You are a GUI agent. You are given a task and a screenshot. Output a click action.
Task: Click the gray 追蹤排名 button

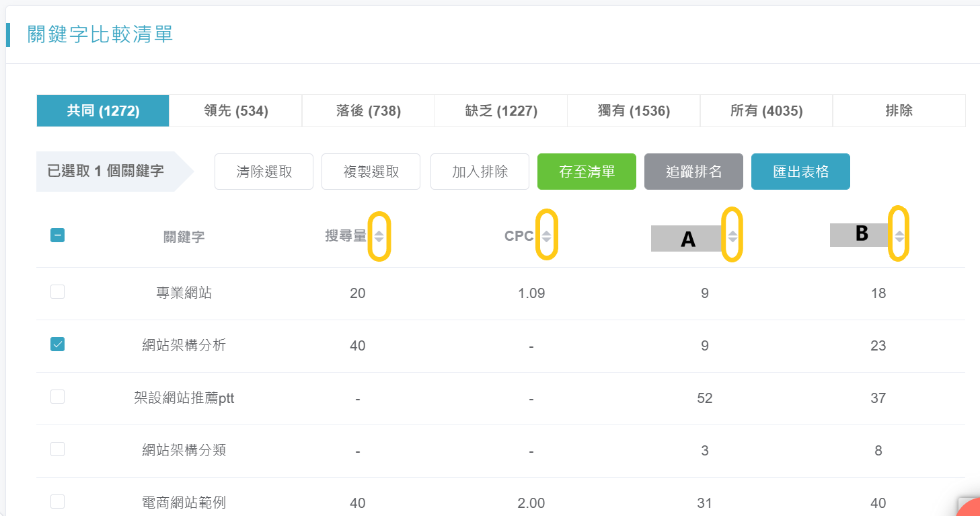(693, 172)
